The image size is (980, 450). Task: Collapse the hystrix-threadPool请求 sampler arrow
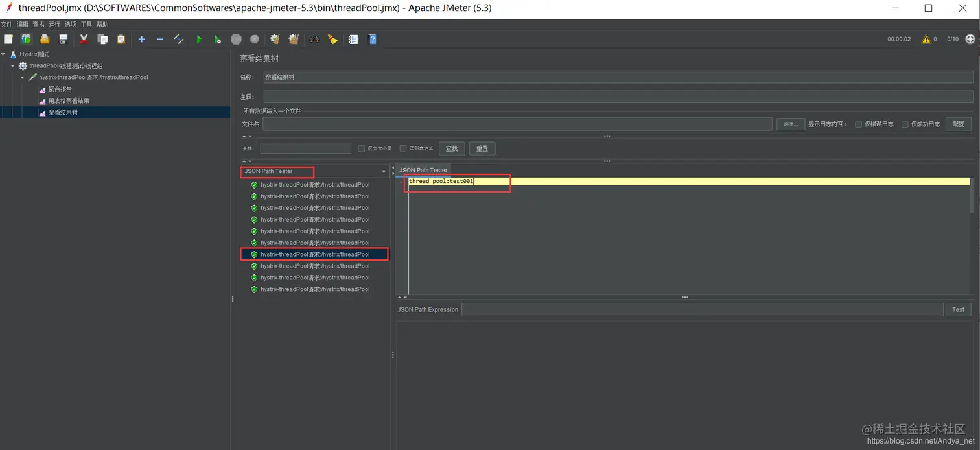coord(23,78)
